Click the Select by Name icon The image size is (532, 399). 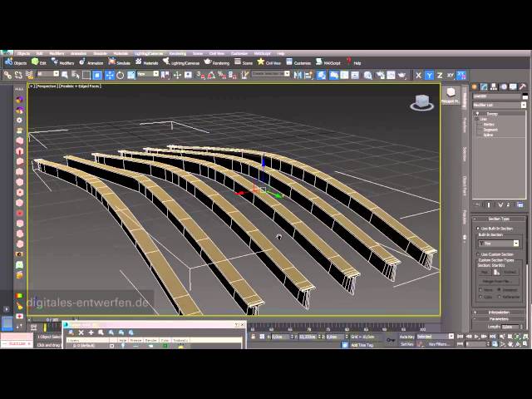tap(76, 75)
